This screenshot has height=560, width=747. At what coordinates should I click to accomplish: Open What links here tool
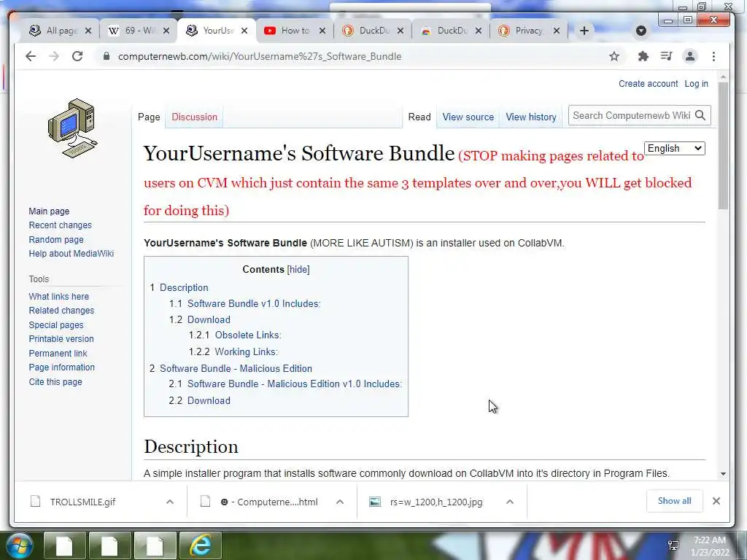[58, 296]
